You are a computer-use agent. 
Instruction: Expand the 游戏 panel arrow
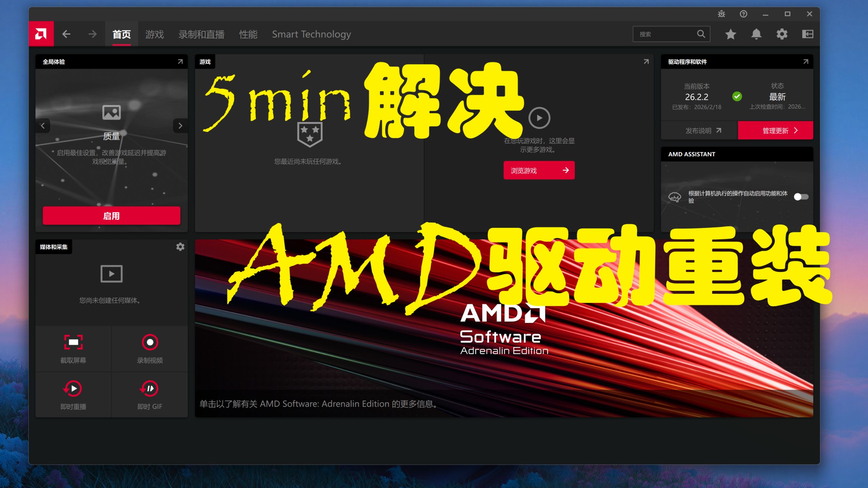(646, 62)
